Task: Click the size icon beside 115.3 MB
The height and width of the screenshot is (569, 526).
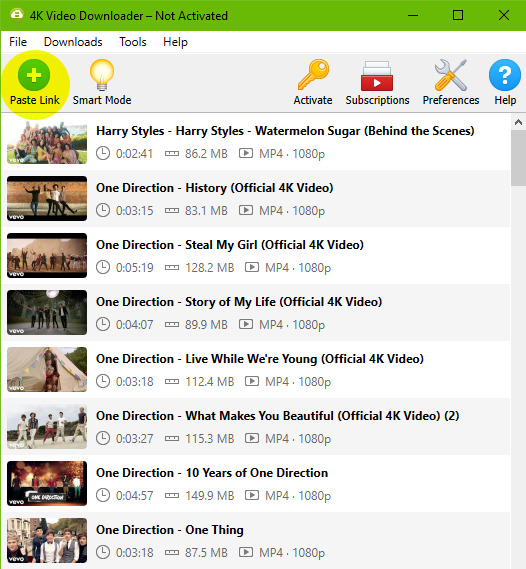Action: (x=172, y=438)
